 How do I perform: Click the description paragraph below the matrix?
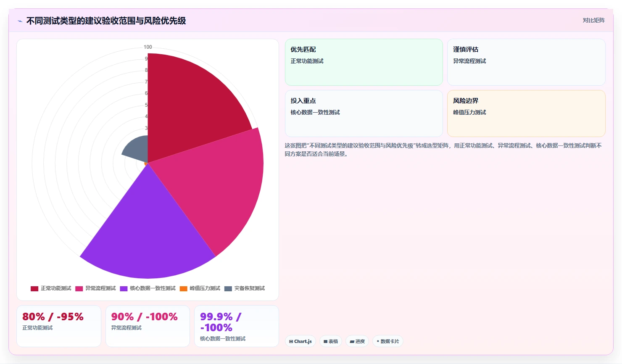tap(443, 150)
